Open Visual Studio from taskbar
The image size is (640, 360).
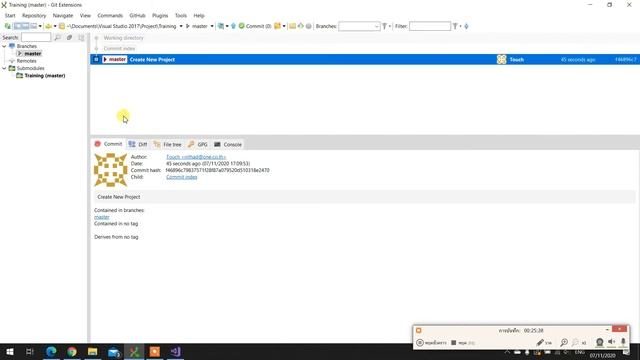tap(176, 351)
